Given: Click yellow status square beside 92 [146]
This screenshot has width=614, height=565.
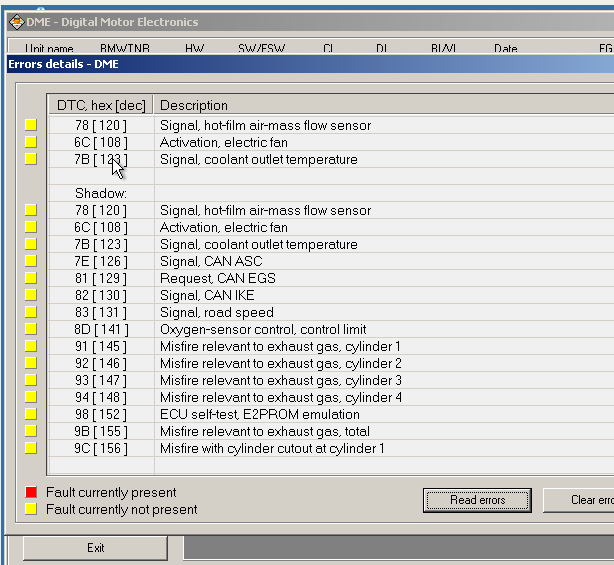Looking at the screenshot, I should tap(31, 363).
